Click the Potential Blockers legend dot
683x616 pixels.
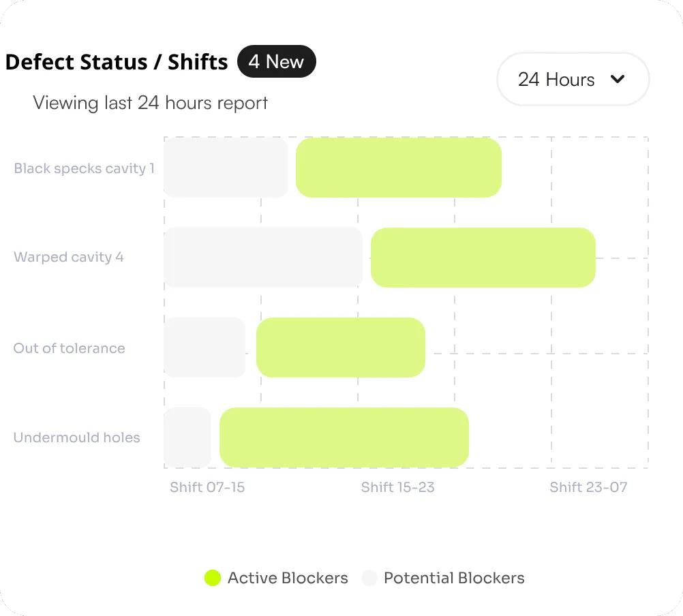pos(369,577)
